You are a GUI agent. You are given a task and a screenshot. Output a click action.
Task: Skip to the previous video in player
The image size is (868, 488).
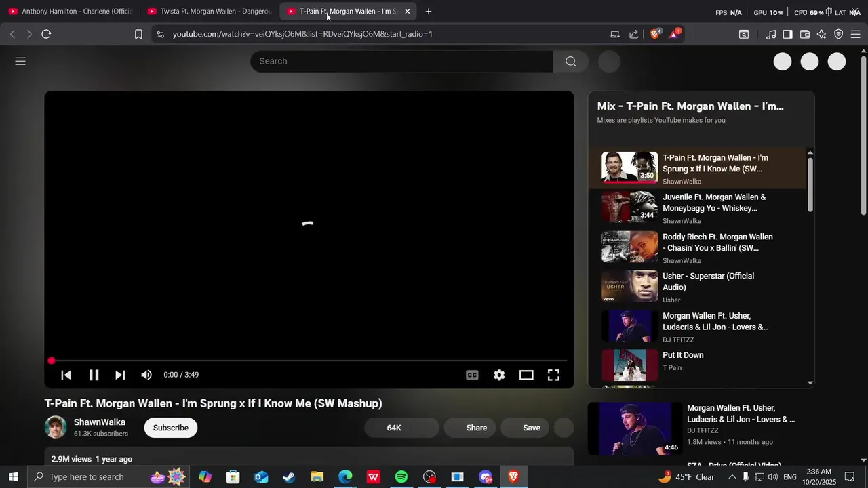pyautogui.click(x=66, y=375)
